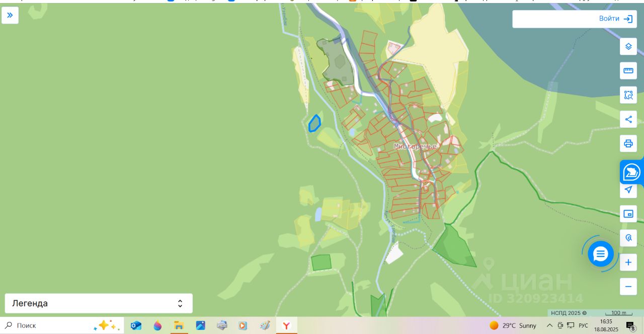This screenshot has height=334, width=644.
Task: Open network status tray icon
Action: (571, 325)
